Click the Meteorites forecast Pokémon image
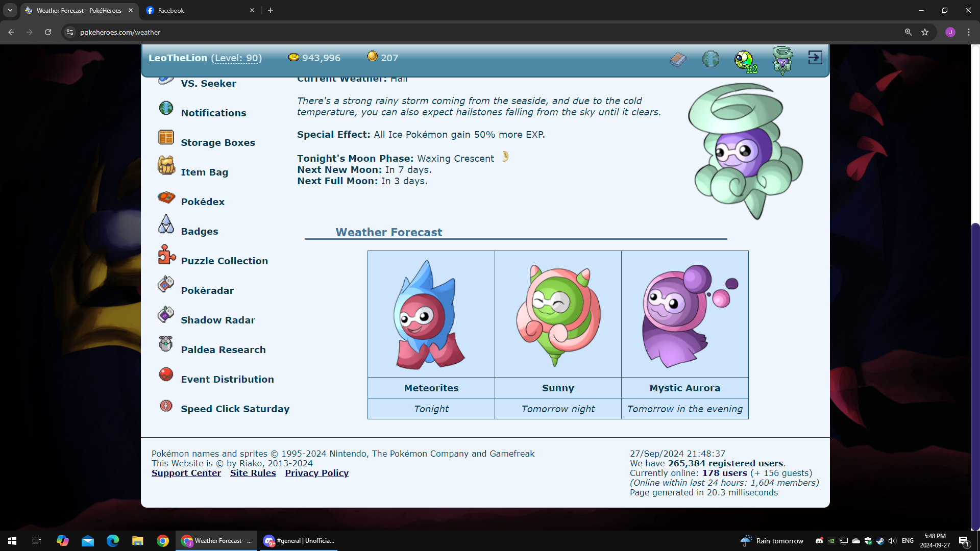Viewport: 980px width, 551px height. point(429,314)
